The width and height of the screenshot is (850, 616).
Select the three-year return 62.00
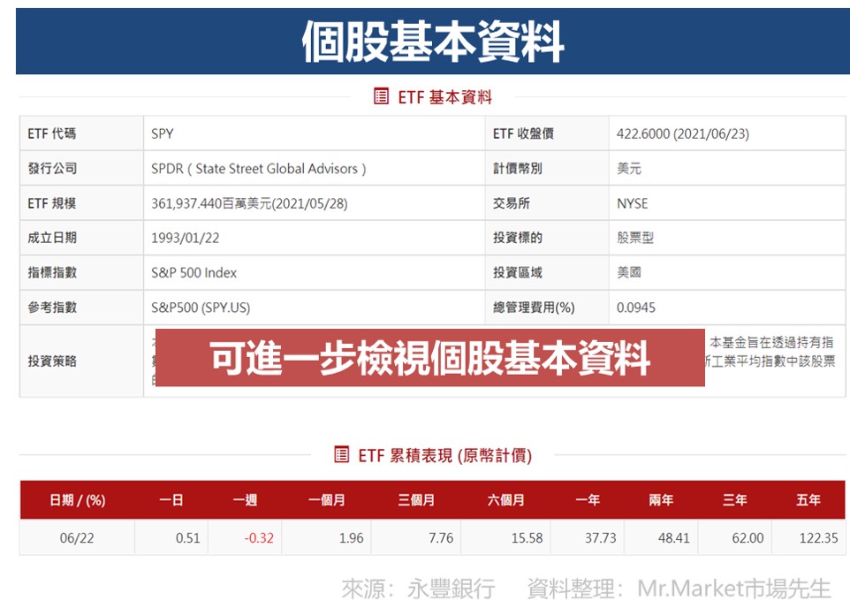[x=748, y=538]
